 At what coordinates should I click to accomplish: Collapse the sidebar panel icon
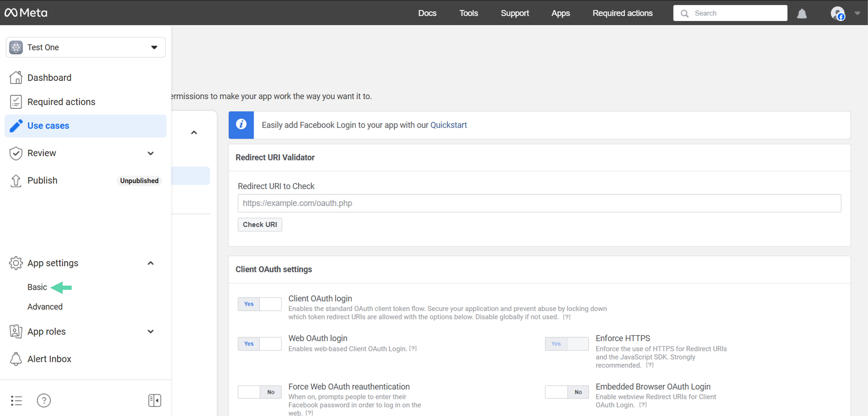[155, 400]
